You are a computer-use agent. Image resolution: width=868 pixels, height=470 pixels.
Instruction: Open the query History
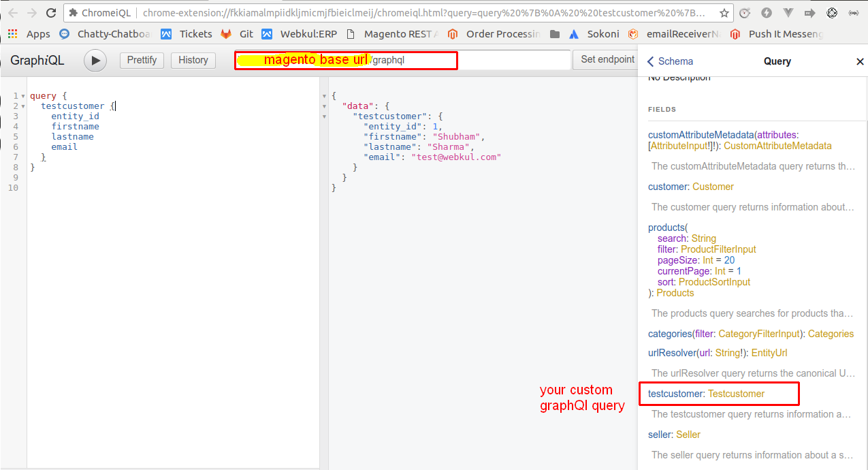[193, 60]
